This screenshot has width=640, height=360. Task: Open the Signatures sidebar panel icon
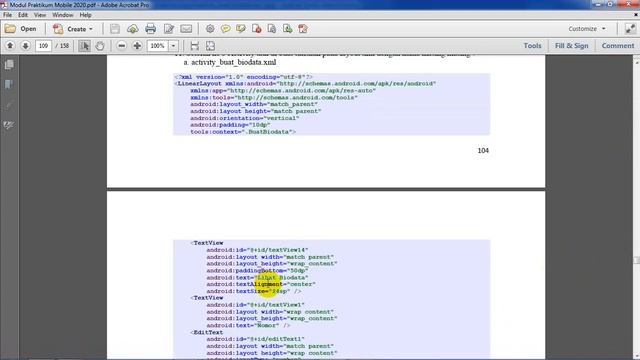pos(9,125)
